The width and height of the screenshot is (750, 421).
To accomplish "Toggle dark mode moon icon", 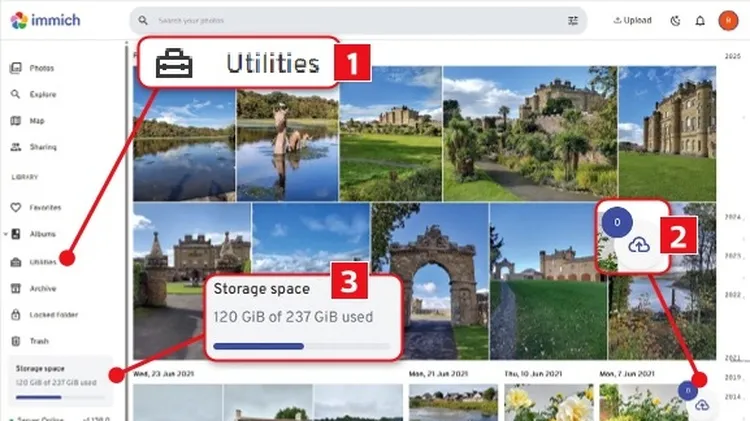I will point(675,21).
